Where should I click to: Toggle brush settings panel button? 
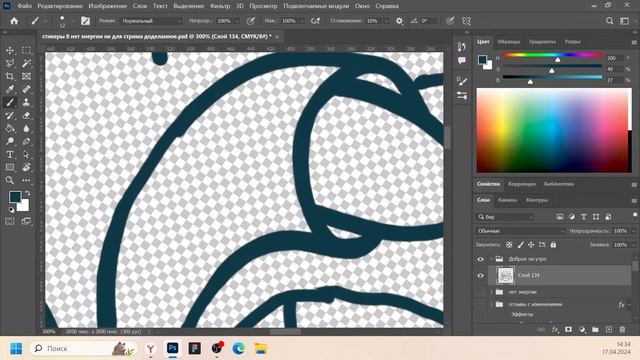[85, 21]
